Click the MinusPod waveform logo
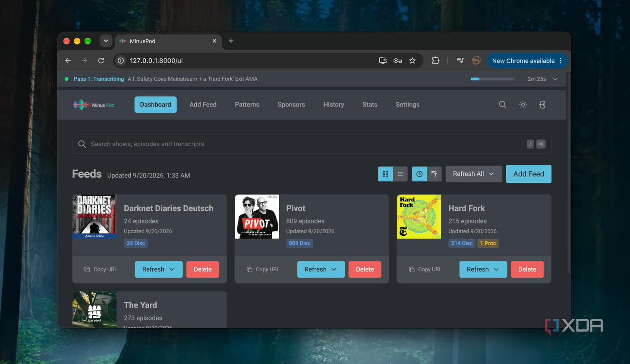630x364 pixels. pos(94,105)
